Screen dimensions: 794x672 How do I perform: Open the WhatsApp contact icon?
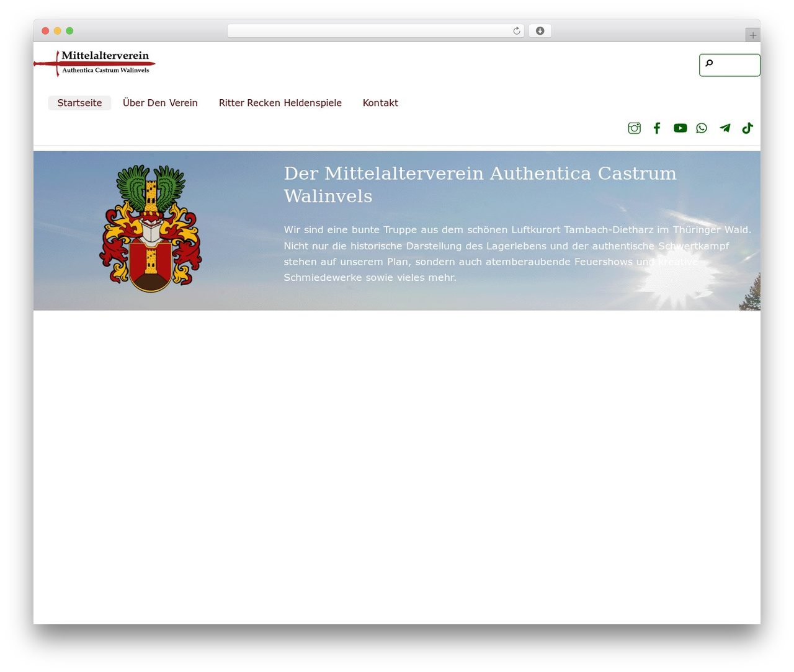702,128
